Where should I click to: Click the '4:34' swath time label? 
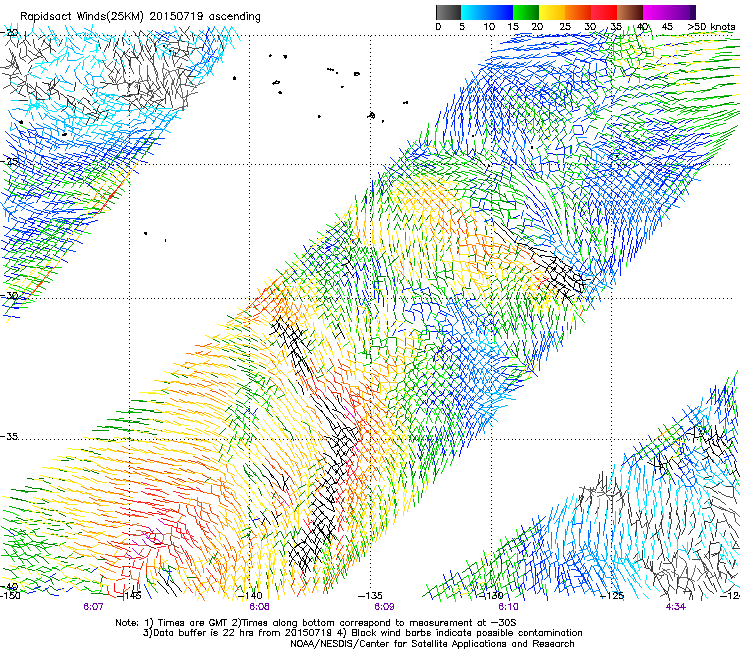[x=675, y=606]
